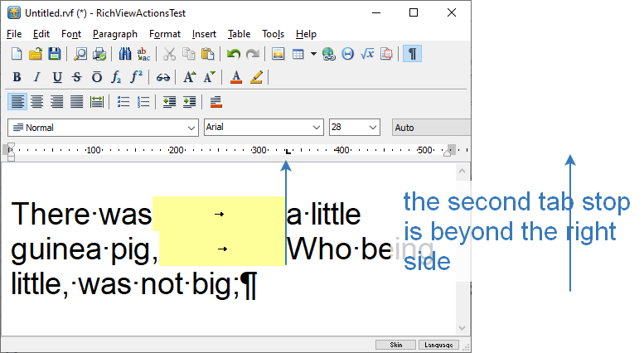
Task: Click the increase indent icon
Action: coord(189,102)
